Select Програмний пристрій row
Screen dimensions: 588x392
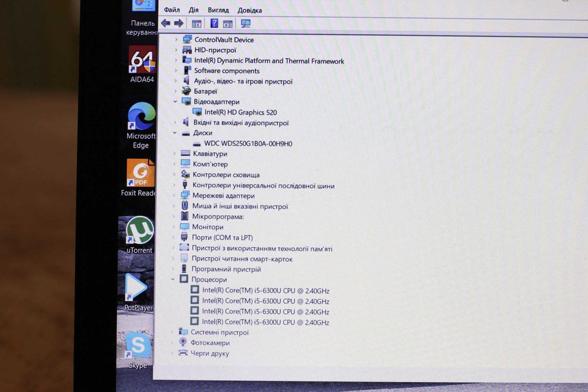(226, 269)
